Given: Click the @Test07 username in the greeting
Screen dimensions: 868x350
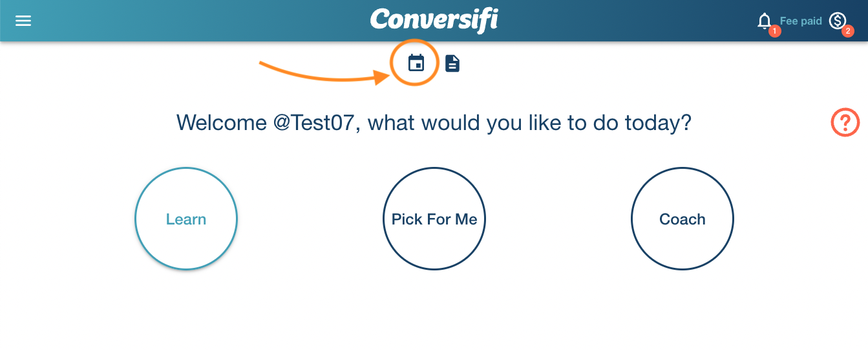Looking at the screenshot, I should [x=314, y=122].
